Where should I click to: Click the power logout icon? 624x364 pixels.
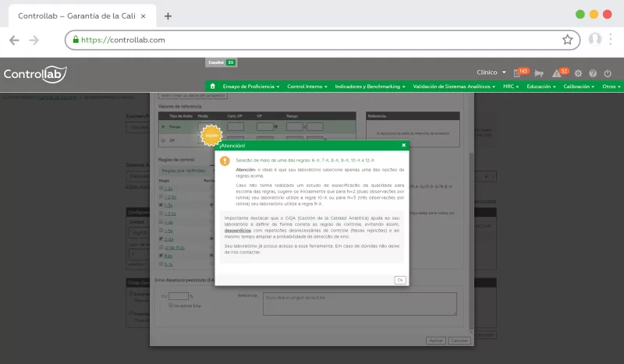(608, 73)
